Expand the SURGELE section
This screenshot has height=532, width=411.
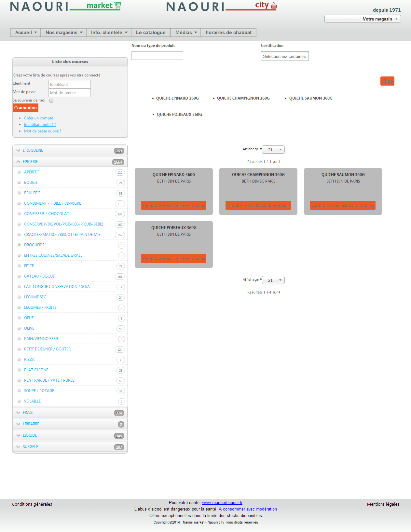tap(70, 447)
